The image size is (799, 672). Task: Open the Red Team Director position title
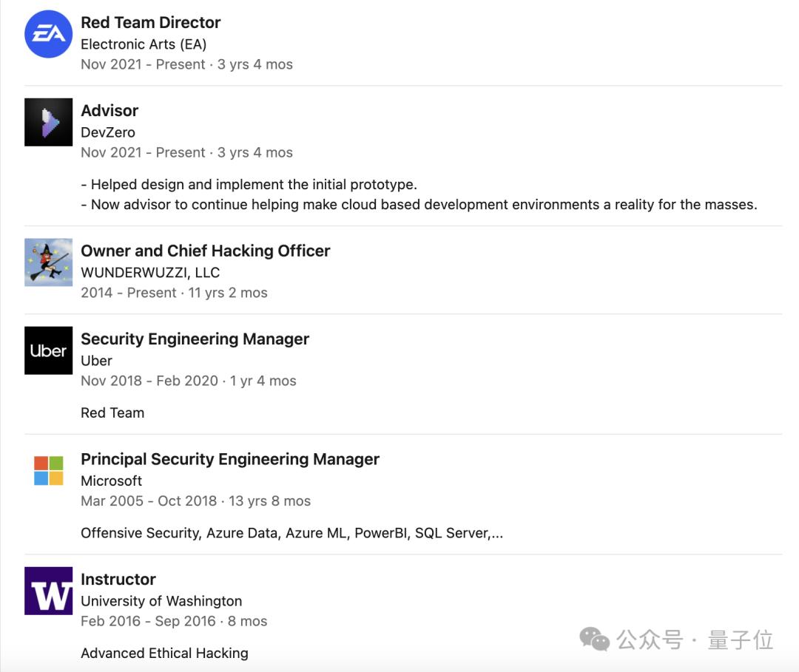click(x=150, y=23)
